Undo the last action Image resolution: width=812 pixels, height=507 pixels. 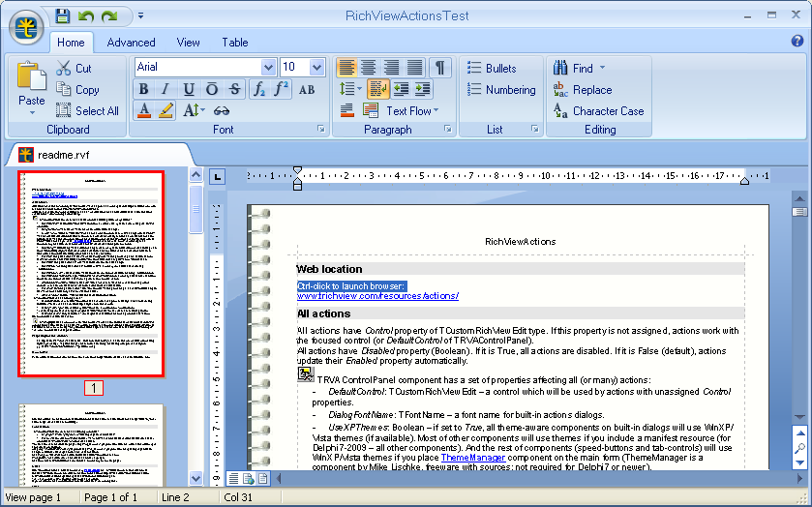(x=86, y=16)
